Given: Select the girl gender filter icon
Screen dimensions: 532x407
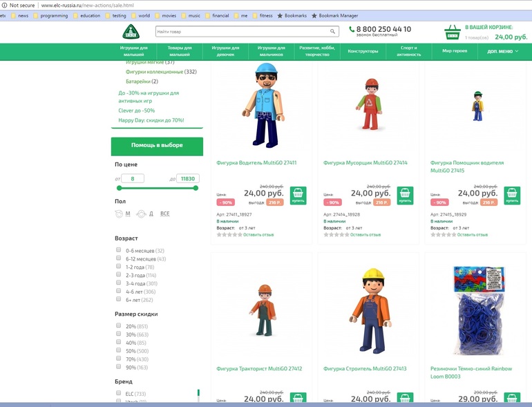Looking at the screenshot, I should [141, 214].
